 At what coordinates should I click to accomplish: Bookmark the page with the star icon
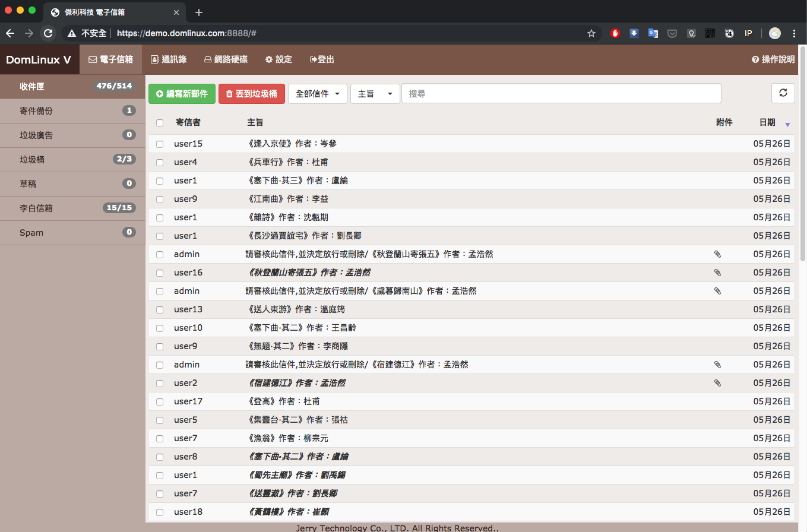click(x=591, y=33)
